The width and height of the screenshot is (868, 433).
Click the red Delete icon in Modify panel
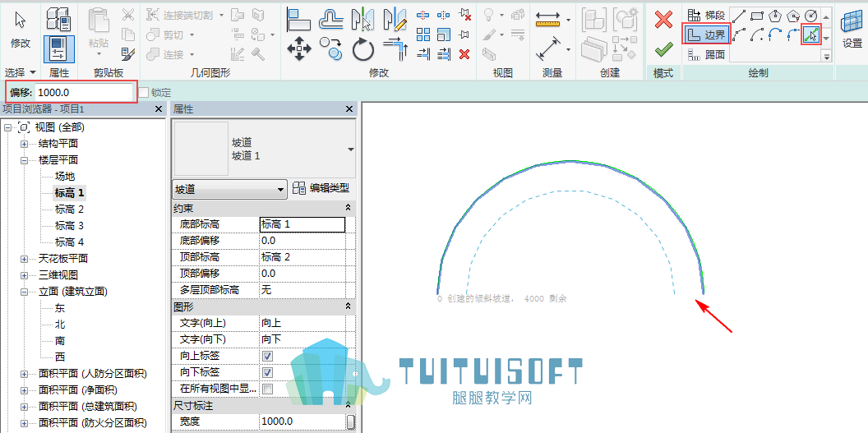coord(465,53)
